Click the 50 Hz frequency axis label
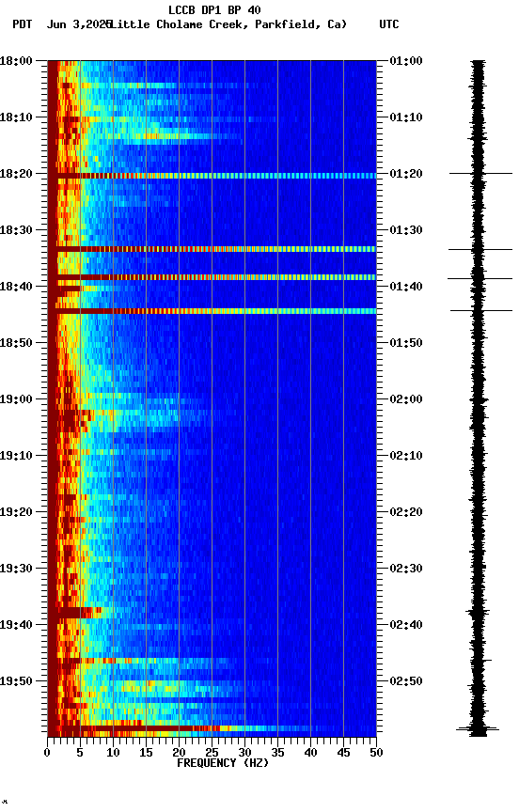 pos(376,753)
